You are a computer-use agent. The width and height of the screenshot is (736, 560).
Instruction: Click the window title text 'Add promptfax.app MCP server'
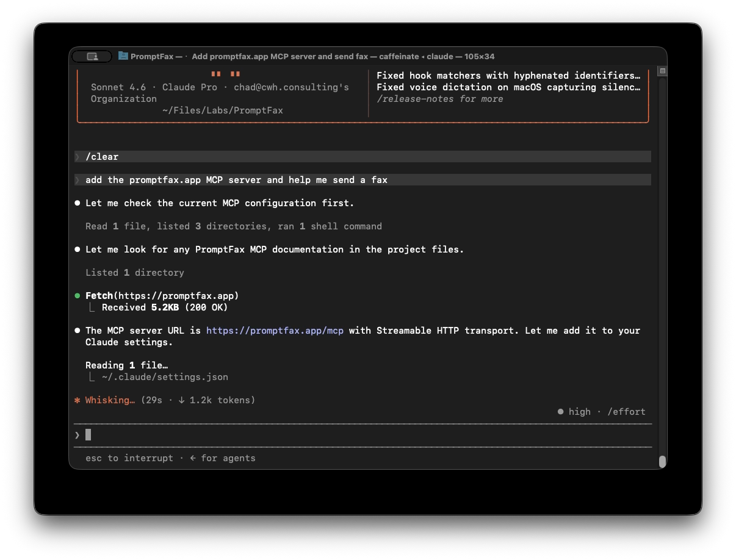pyautogui.click(x=254, y=56)
